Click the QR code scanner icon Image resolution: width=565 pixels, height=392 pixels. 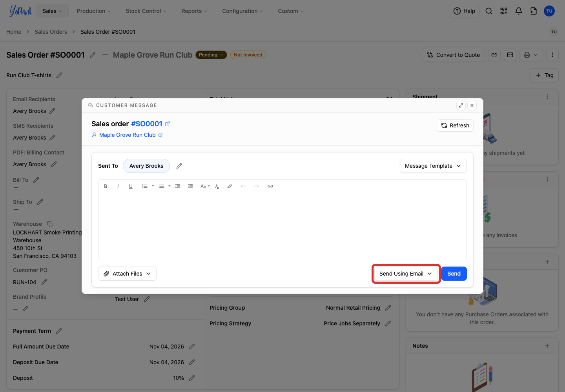[x=504, y=11]
